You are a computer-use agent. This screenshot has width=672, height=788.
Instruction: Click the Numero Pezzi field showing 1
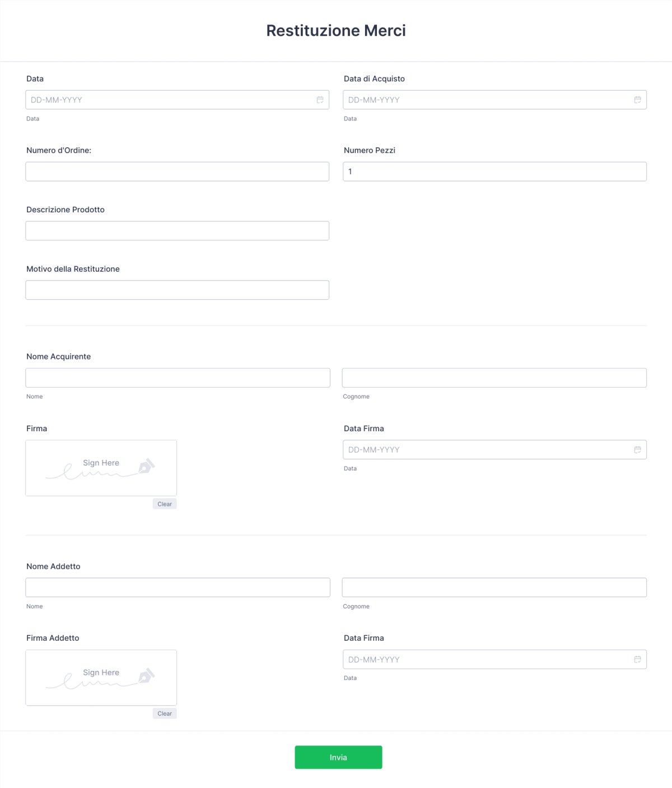pos(494,171)
